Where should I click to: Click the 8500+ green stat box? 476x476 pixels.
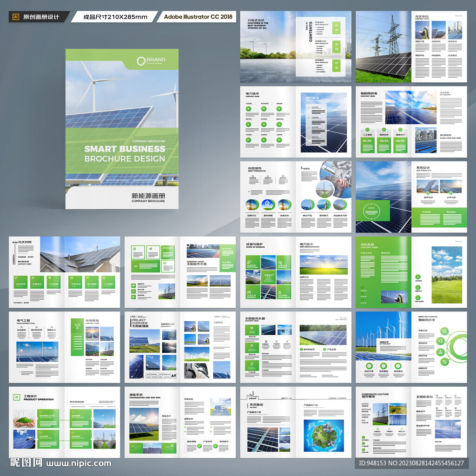[x=252, y=348]
